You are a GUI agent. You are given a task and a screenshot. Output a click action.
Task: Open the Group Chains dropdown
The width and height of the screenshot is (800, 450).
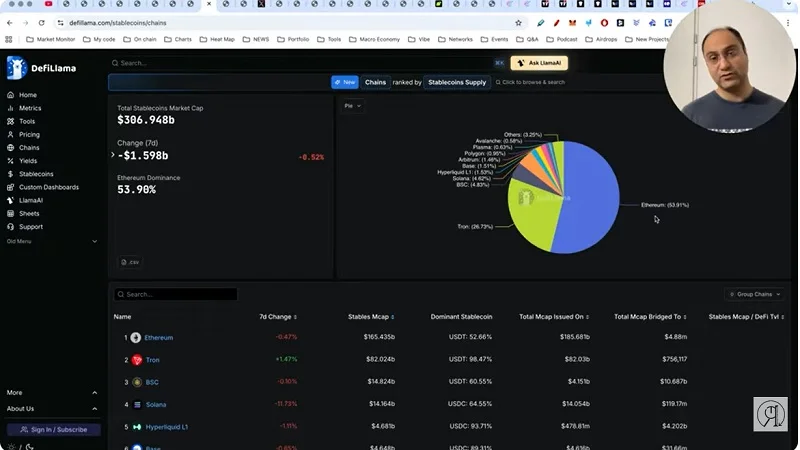[754, 294]
